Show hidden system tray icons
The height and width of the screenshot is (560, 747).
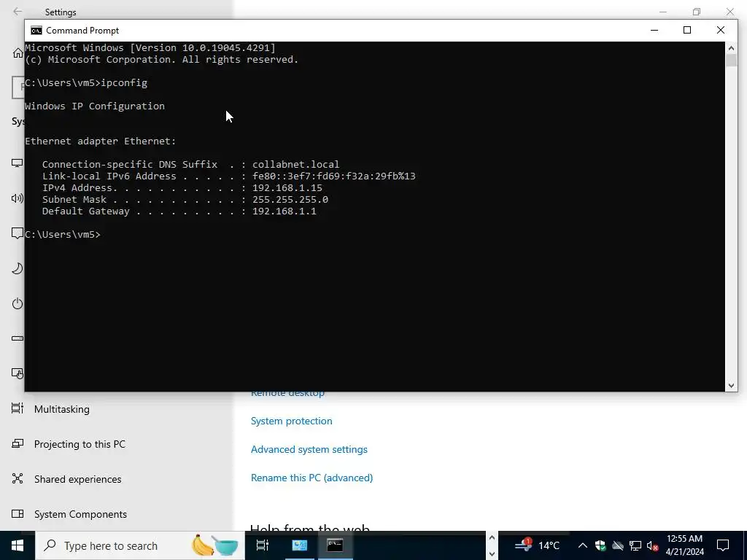[582, 545]
